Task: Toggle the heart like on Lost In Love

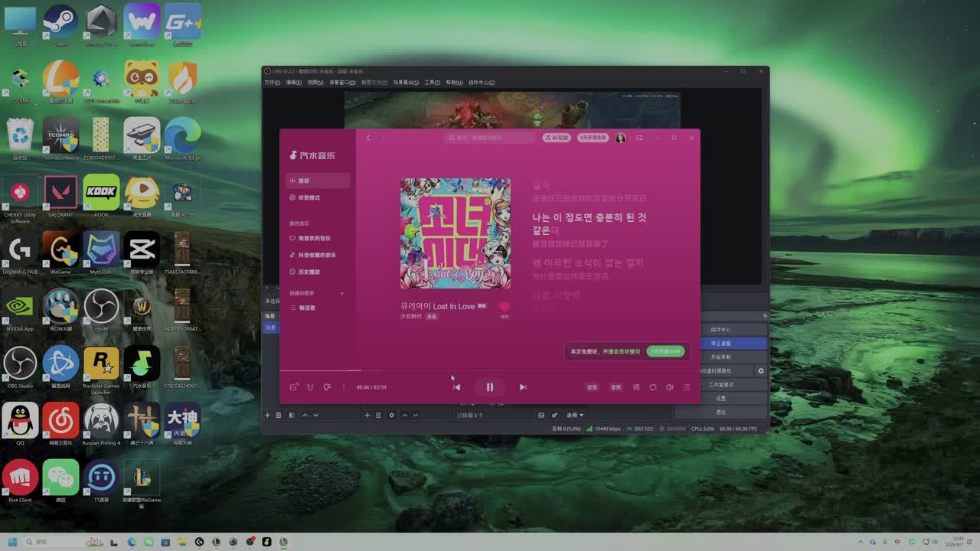Action: (x=504, y=307)
